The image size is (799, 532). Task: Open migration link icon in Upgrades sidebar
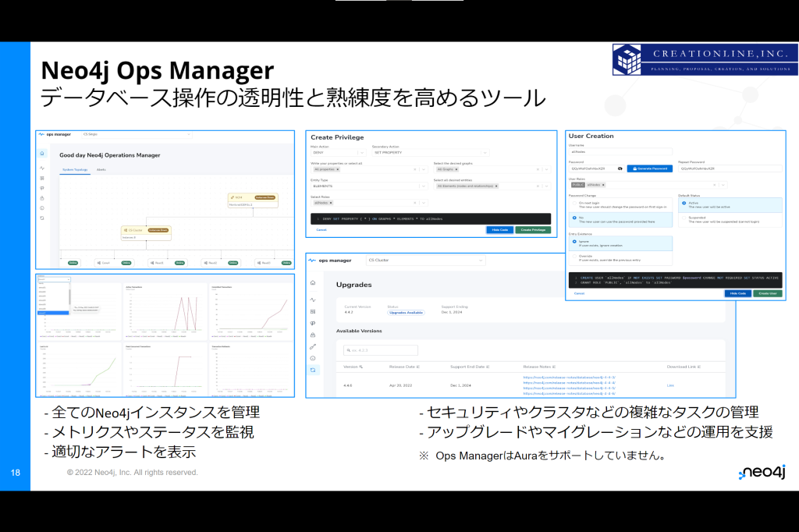click(x=313, y=346)
